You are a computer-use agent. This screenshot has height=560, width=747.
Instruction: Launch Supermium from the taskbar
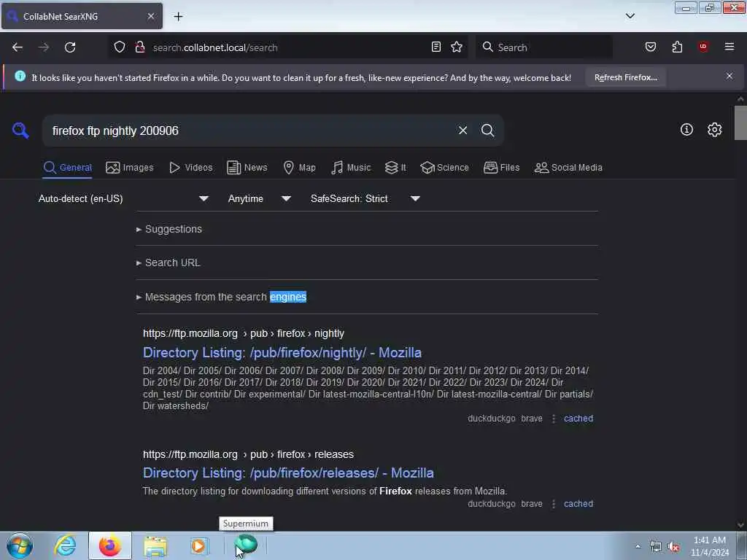click(x=246, y=545)
